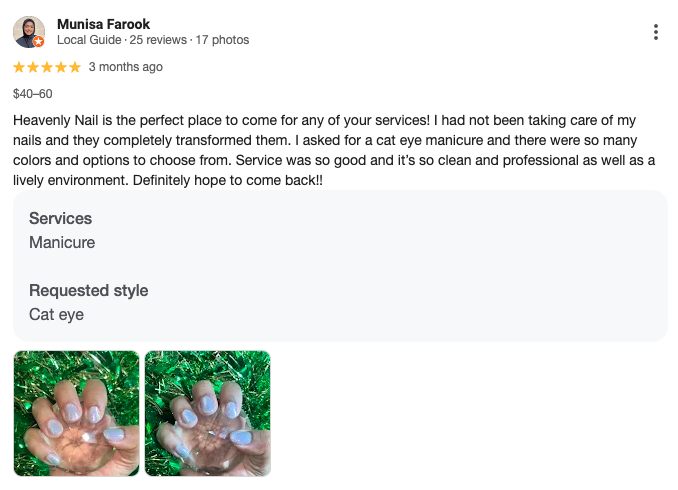Open the first nail photo thumbnail

point(77,413)
